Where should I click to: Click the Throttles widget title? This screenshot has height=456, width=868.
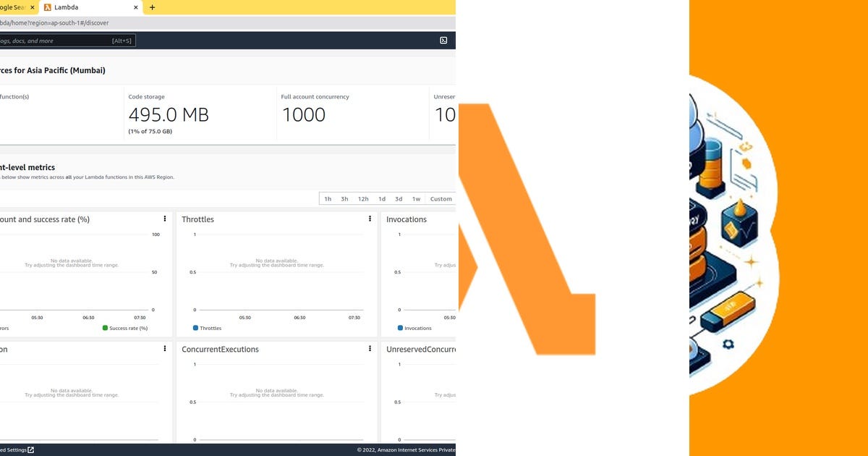coord(198,219)
